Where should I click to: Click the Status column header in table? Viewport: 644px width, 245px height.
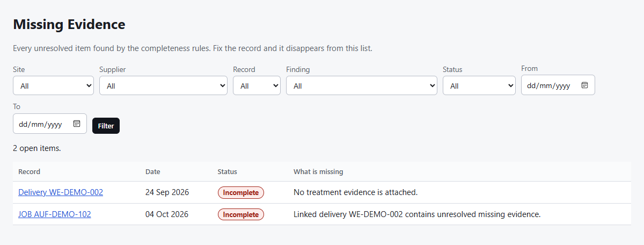pyautogui.click(x=227, y=172)
